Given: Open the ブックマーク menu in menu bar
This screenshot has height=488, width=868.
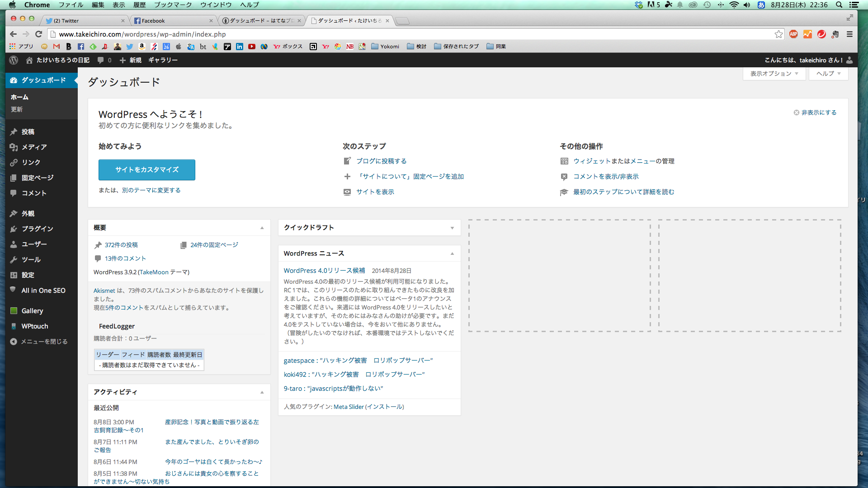Looking at the screenshot, I should [x=173, y=5].
